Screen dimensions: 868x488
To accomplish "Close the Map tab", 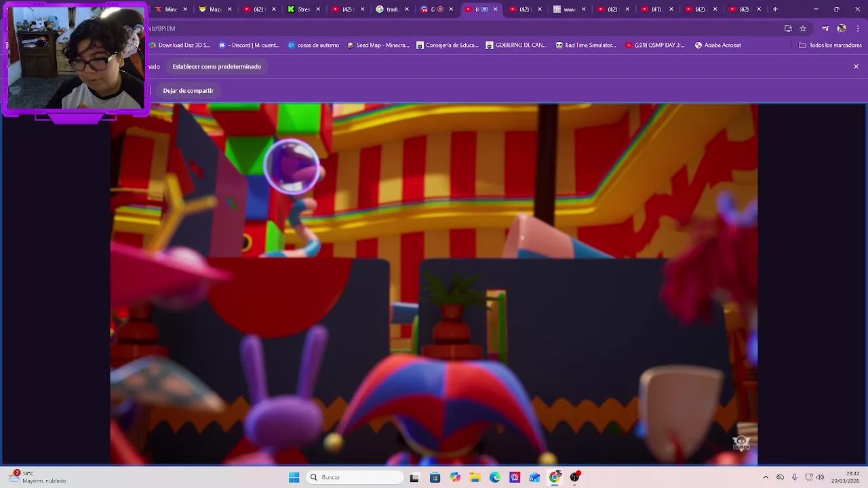I will [229, 9].
